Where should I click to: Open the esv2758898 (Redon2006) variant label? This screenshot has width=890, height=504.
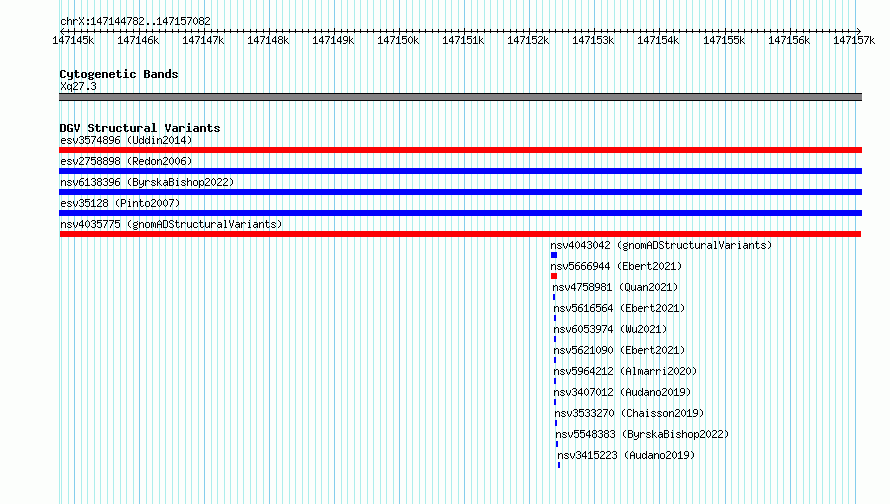click(x=126, y=161)
